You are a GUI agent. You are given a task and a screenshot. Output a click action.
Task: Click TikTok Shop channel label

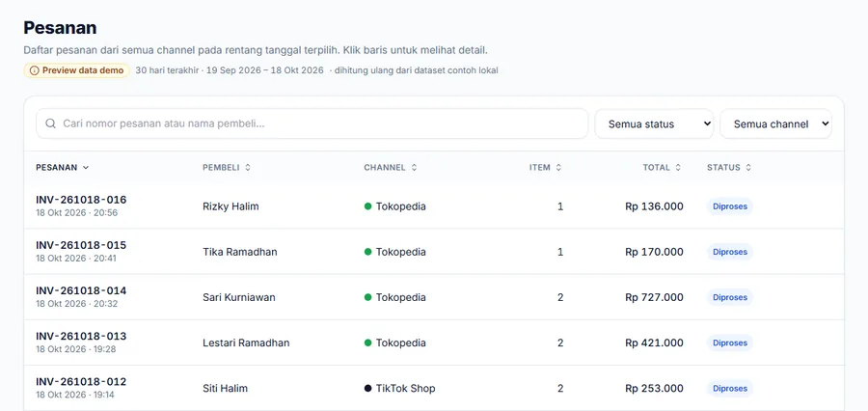(406, 388)
